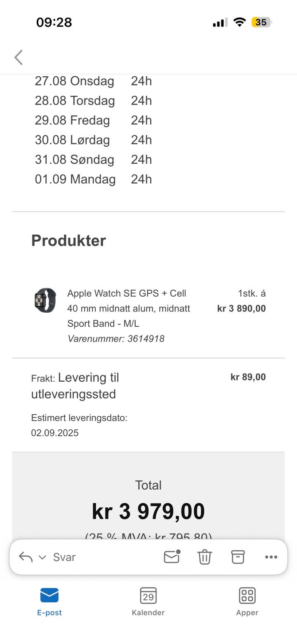The image size is (297, 644).
Task: Go back using the back chevron
Action: [x=19, y=57]
